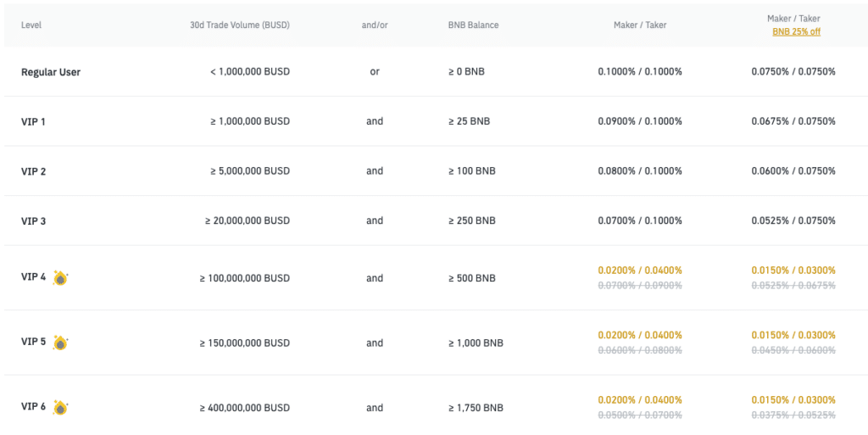
Task: Click the crossed-out 0.0450% / 0.0600% fee
Action: 793,350
